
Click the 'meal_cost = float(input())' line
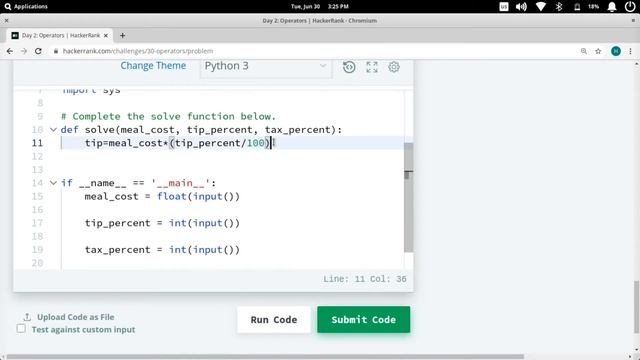click(x=162, y=197)
